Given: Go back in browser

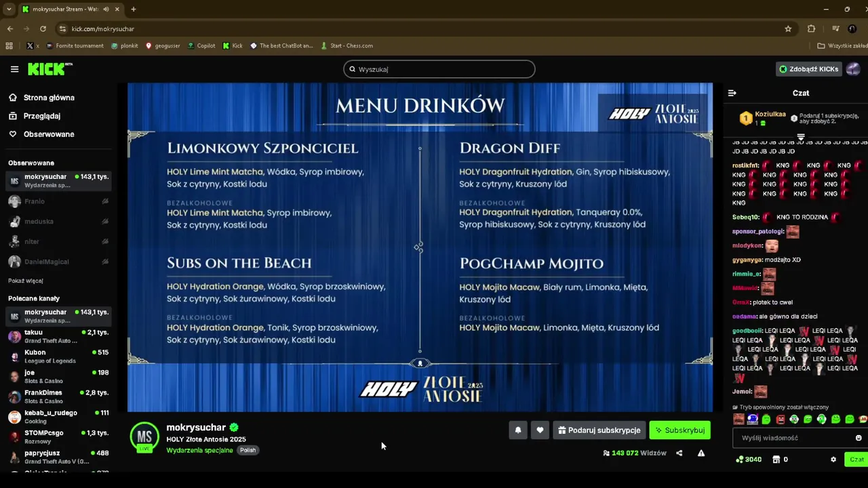Looking at the screenshot, I should pyautogui.click(x=9, y=28).
